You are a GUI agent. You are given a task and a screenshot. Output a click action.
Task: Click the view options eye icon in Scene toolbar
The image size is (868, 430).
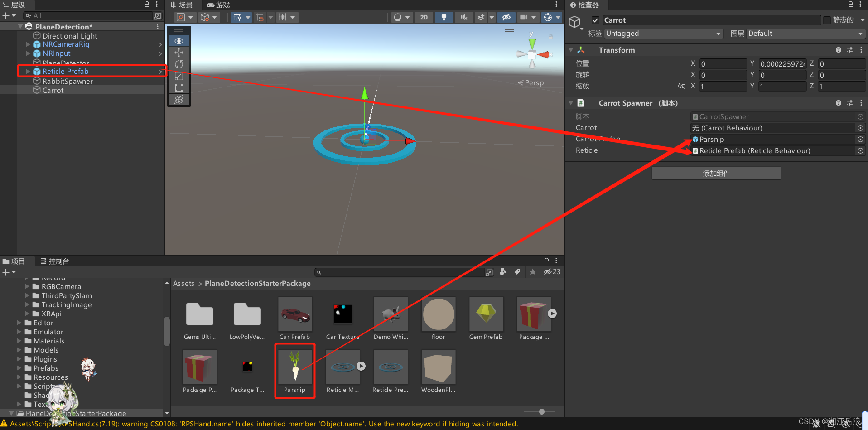point(179,40)
